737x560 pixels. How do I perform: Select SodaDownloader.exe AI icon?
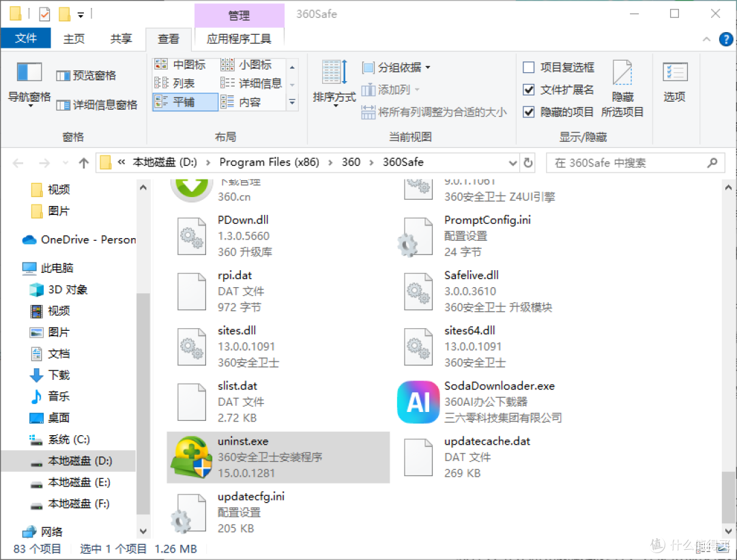418,402
